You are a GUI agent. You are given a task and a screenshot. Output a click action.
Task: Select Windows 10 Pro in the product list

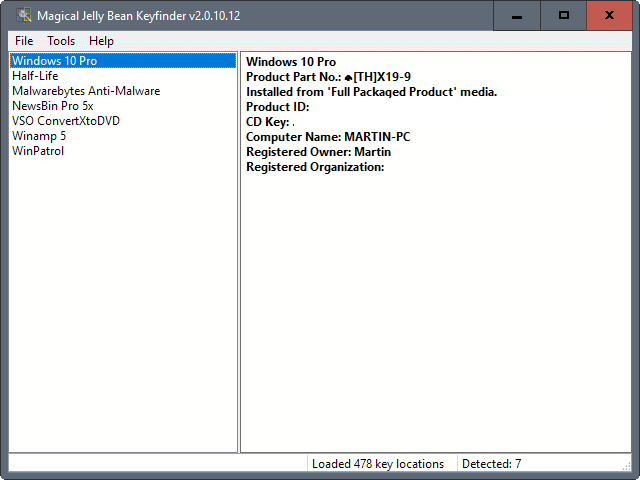click(x=123, y=61)
